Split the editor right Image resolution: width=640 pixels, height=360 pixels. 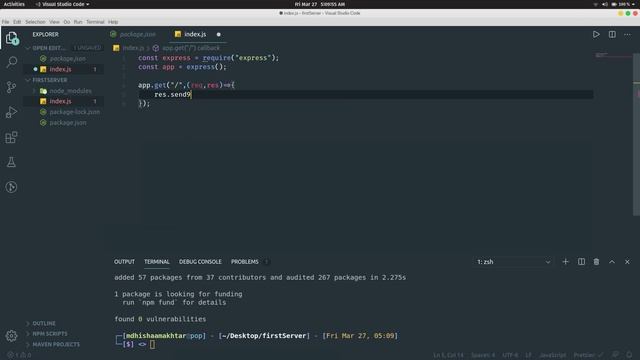pyautogui.click(x=612, y=34)
